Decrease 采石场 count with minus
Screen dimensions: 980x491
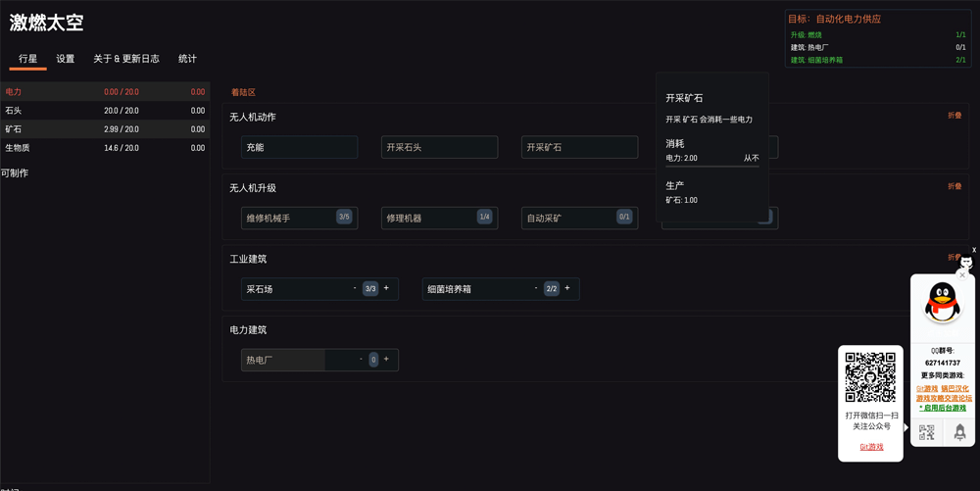coord(355,288)
